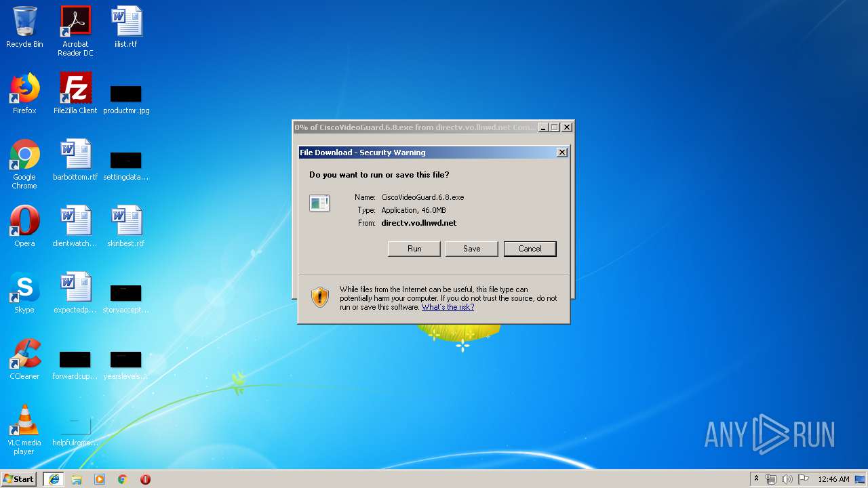Select the VLC media player shortcut
The height and width of the screenshot is (488, 868).
24,430
